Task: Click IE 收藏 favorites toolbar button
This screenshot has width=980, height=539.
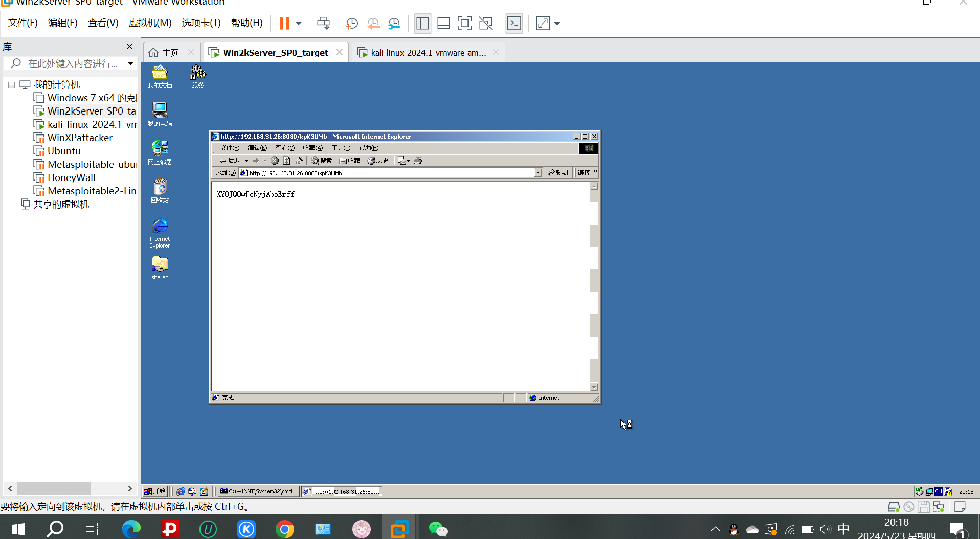Action: pos(350,161)
